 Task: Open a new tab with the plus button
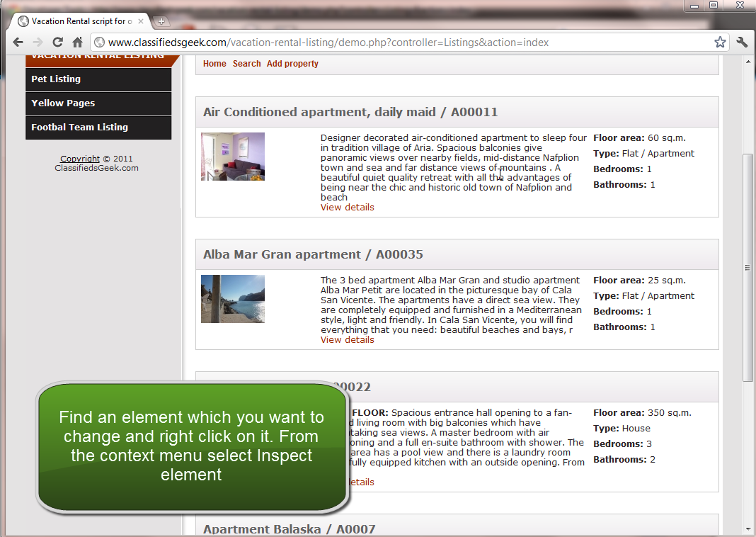click(x=161, y=21)
